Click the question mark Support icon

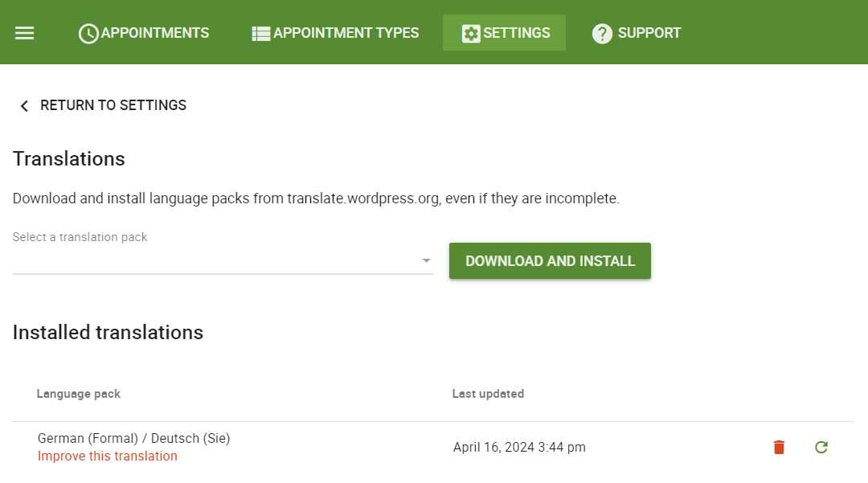601,32
